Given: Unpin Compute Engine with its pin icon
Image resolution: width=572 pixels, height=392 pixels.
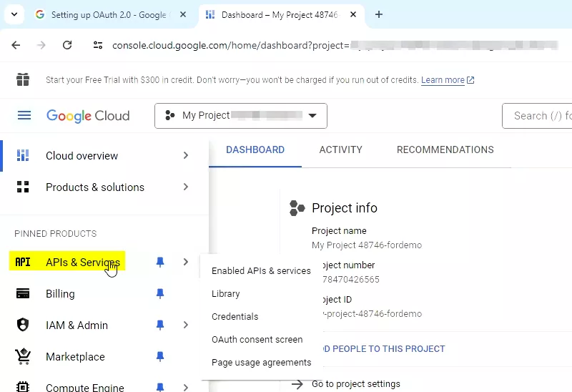Looking at the screenshot, I should pos(159,387).
